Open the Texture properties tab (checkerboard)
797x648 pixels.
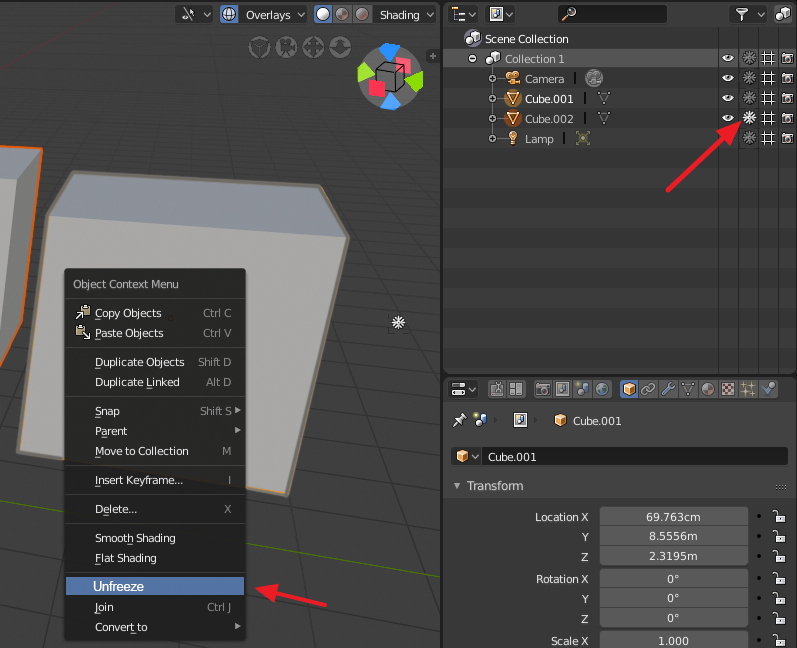(x=728, y=389)
